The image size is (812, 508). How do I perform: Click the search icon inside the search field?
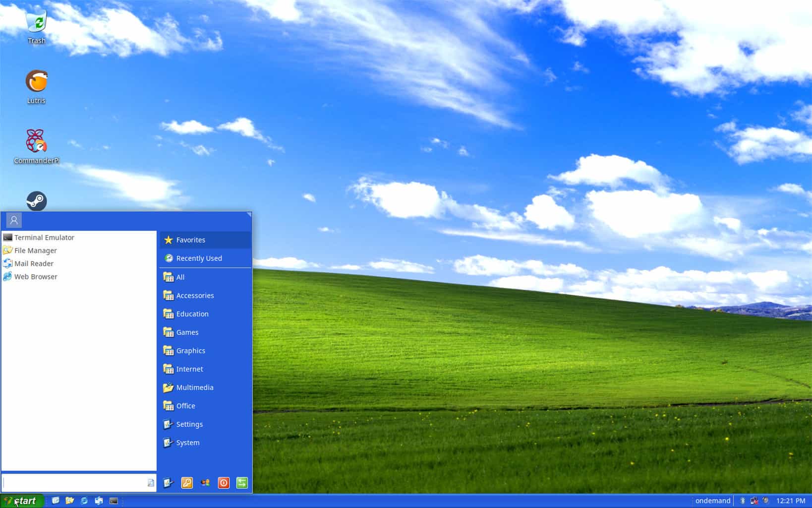pyautogui.click(x=151, y=483)
